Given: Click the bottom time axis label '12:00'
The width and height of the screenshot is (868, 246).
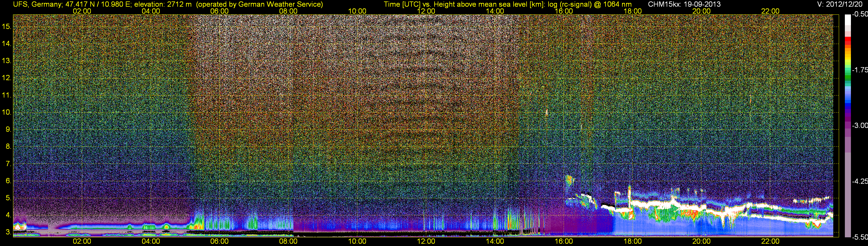Looking at the screenshot, I should (426, 241).
